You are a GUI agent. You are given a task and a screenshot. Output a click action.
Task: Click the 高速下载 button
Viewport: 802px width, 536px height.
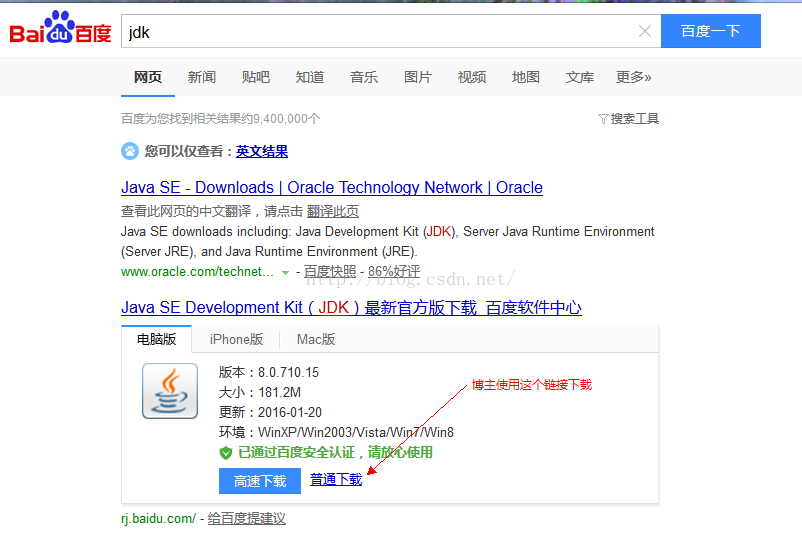(x=260, y=481)
